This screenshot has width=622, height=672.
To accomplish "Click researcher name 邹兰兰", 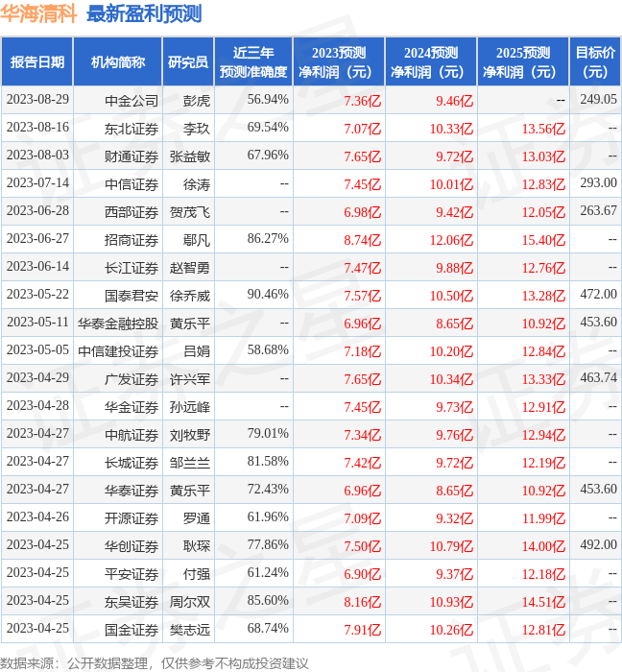I will tap(190, 463).
